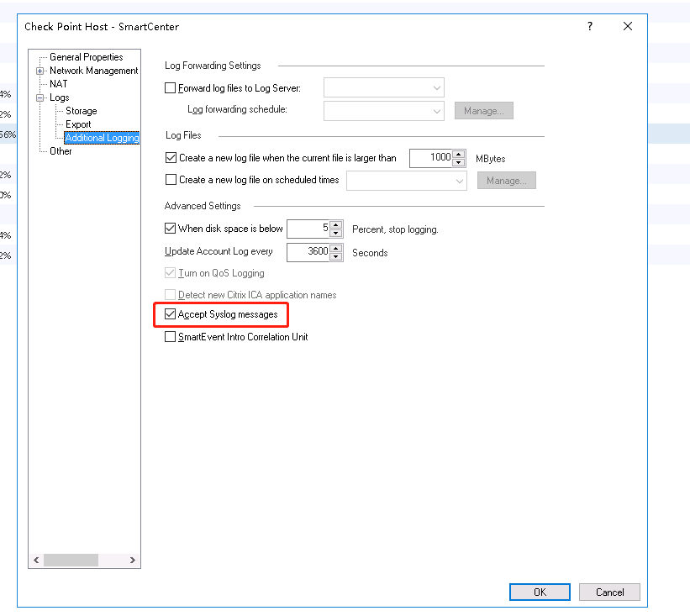Enable SmartEvent Intro Correlation Unit
The height and width of the screenshot is (616, 690).
pyautogui.click(x=170, y=337)
